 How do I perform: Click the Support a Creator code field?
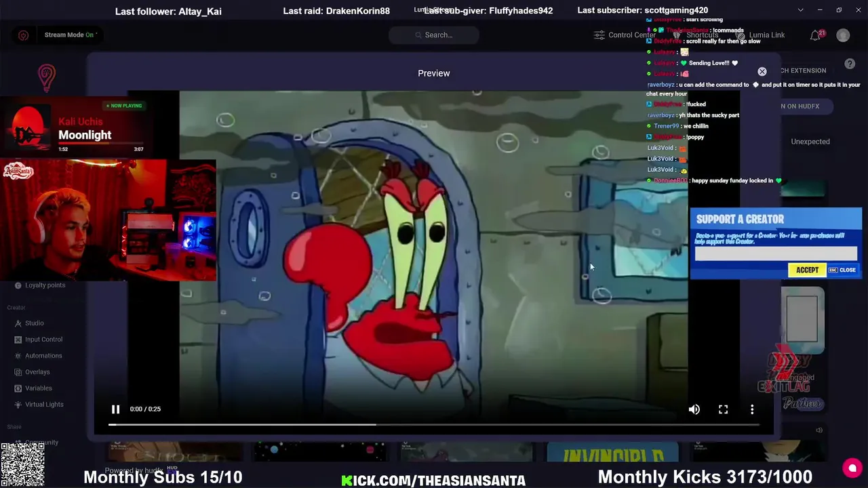776,253
